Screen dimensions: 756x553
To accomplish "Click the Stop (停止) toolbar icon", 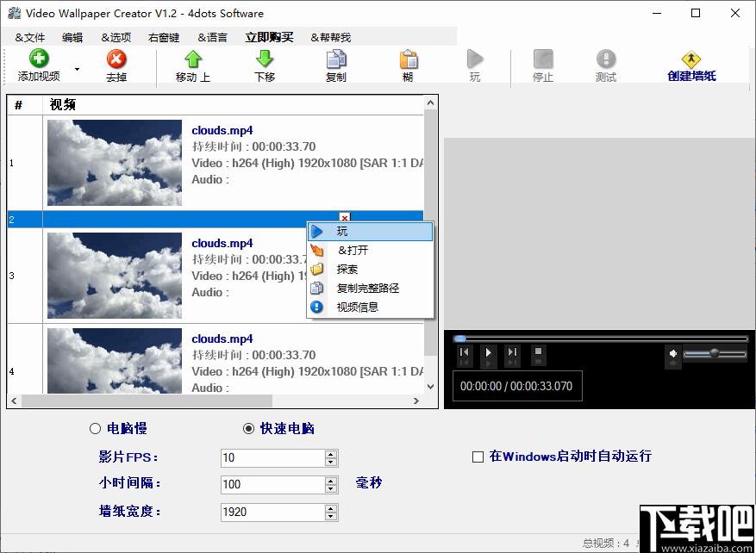I will [x=543, y=59].
